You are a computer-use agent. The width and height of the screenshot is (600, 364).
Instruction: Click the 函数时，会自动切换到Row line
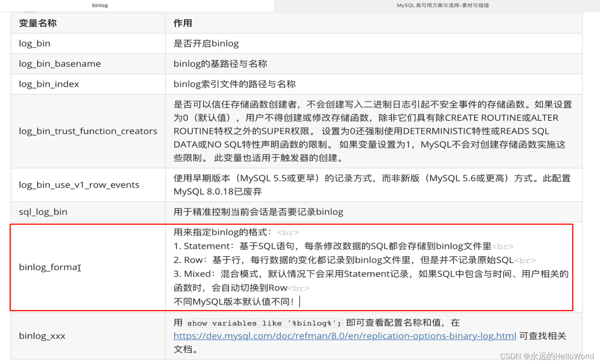coord(241,288)
